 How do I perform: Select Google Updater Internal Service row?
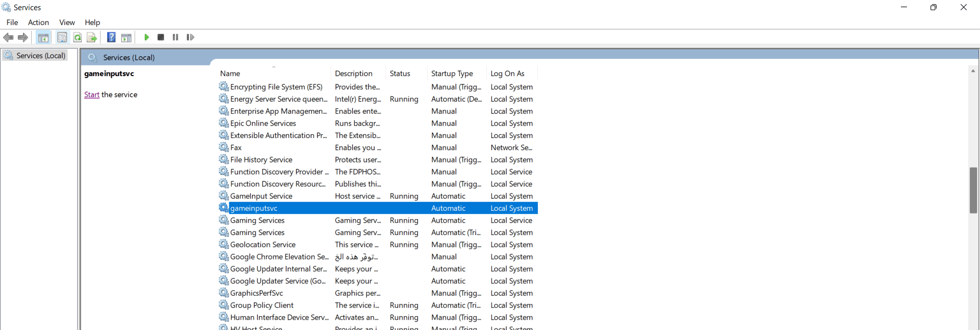(x=378, y=269)
